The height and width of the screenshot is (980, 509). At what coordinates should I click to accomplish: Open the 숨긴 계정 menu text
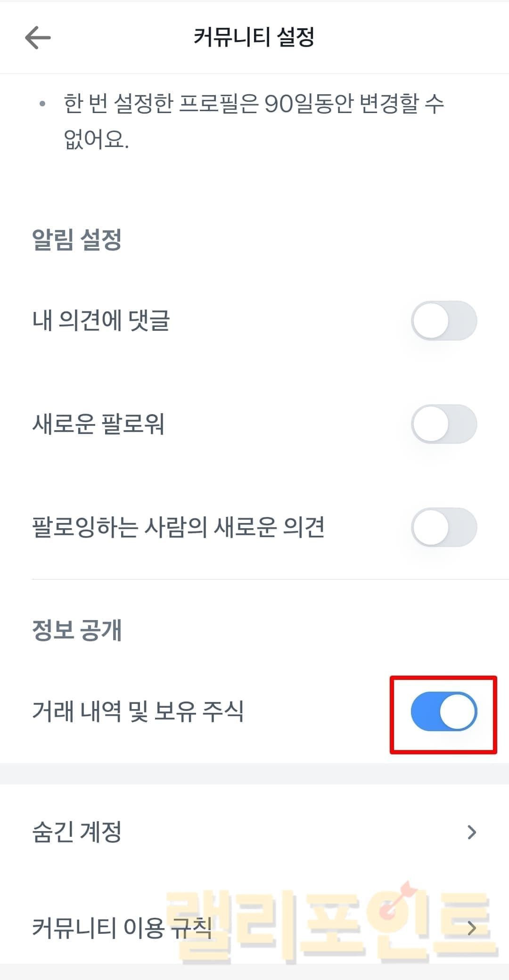(x=77, y=832)
